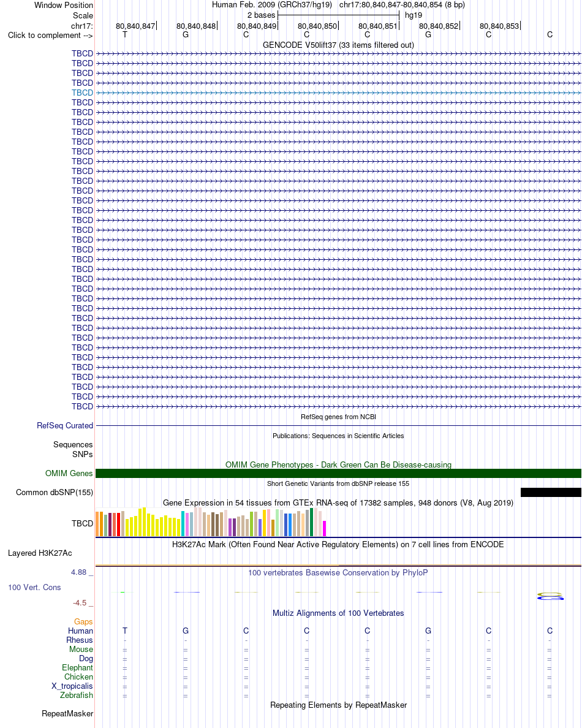Viewport: 582px width, 728px height.
Task: Click the magenta last bar in GTEx chart
Action: 325,529
